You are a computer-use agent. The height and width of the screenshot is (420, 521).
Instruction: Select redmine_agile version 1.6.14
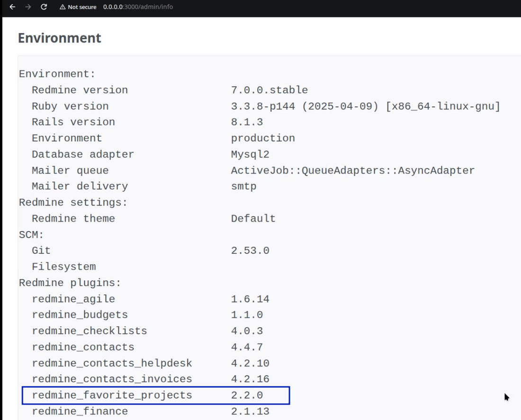point(250,299)
